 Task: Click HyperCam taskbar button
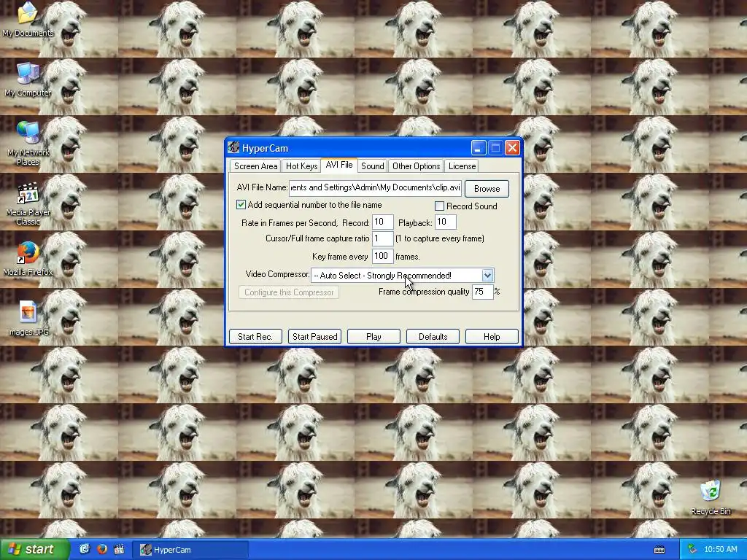tap(190, 550)
